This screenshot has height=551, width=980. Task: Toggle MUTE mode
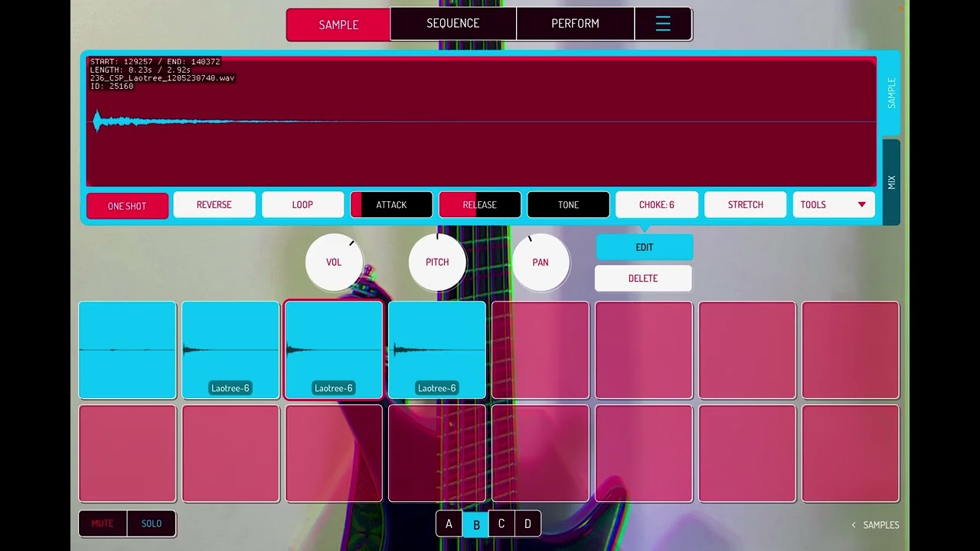[x=103, y=523]
